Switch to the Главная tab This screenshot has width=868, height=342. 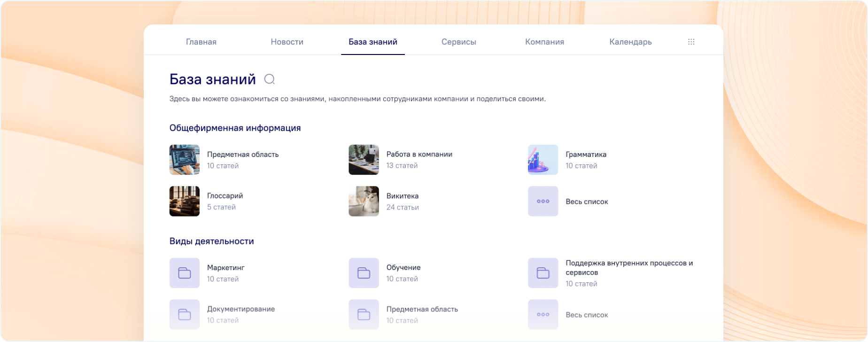pyautogui.click(x=201, y=42)
